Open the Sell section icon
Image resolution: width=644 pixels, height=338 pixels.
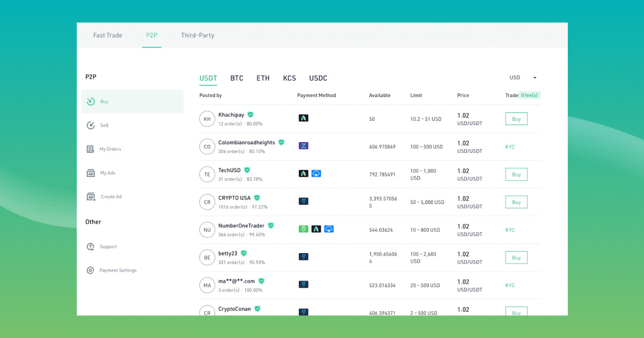point(91,125)
